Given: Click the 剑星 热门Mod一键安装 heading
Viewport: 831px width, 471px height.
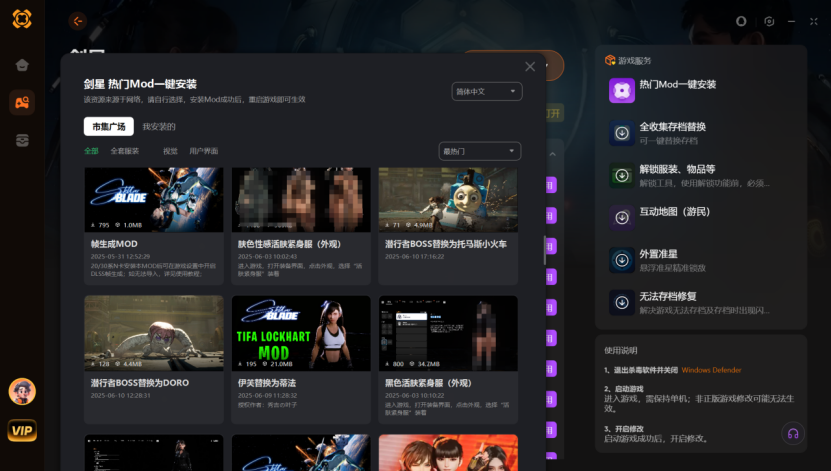Looking at the screenshot, I should [x=140, y=84].
